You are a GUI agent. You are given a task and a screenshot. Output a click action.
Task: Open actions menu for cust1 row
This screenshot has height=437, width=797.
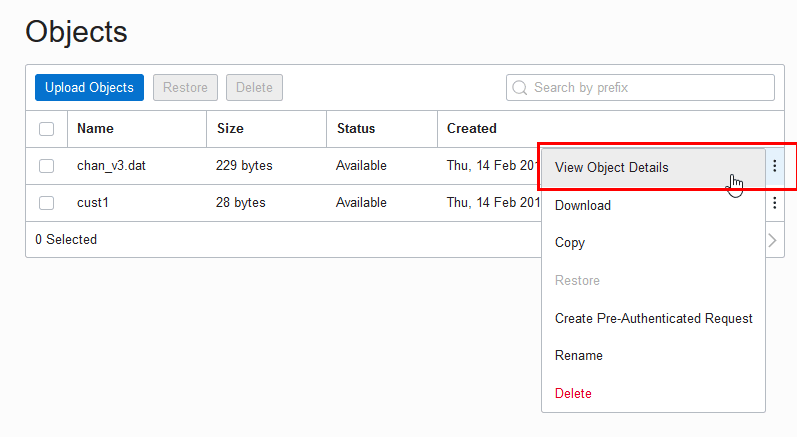pyautogui.click(x=775, y=203)
